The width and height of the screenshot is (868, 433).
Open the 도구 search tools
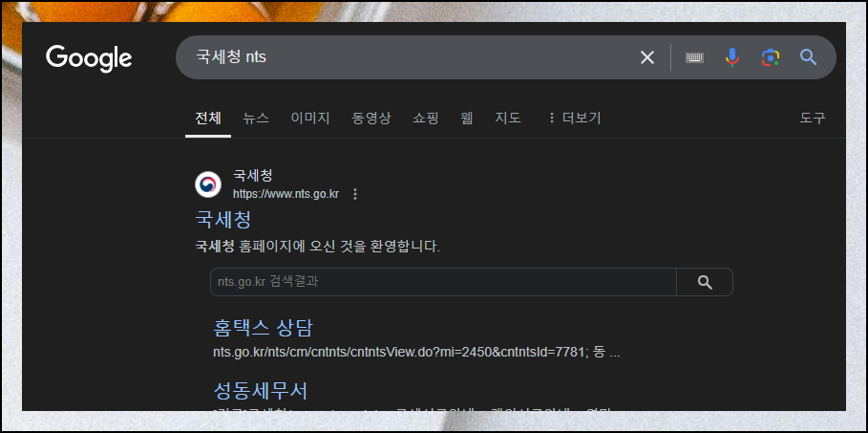pos(813,119)
